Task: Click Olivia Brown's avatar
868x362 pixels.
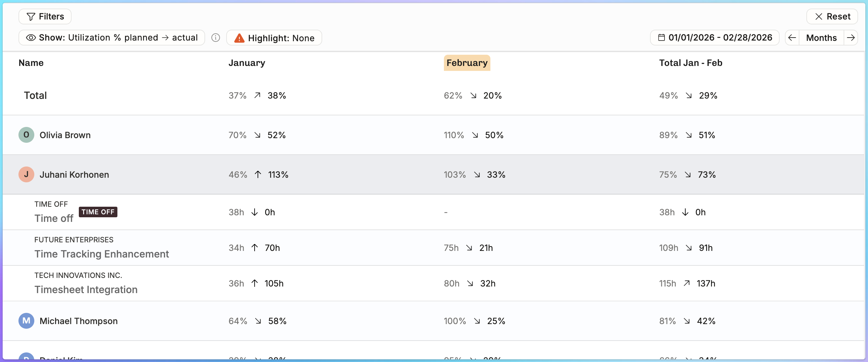Action: [x=26, y=135]
